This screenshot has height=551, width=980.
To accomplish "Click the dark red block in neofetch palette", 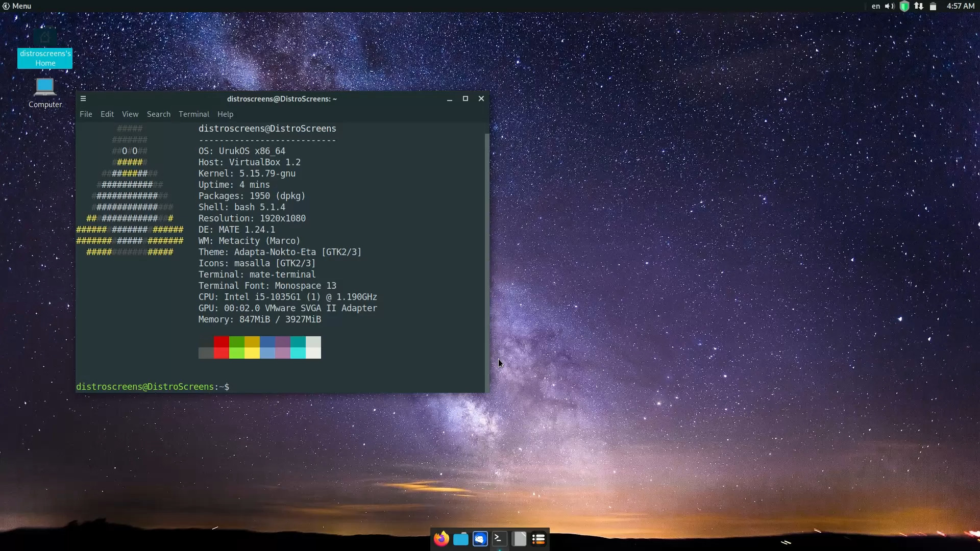I will pos(222,342).
